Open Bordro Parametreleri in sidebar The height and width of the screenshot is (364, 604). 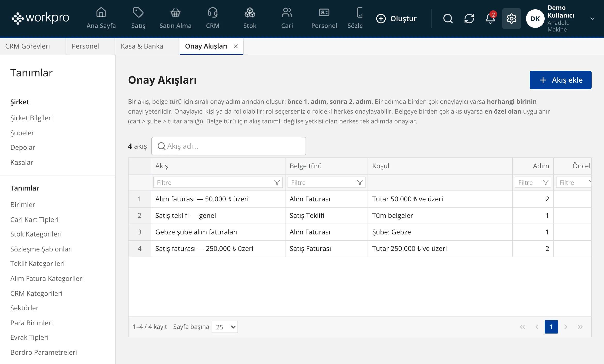click(44, 352)
